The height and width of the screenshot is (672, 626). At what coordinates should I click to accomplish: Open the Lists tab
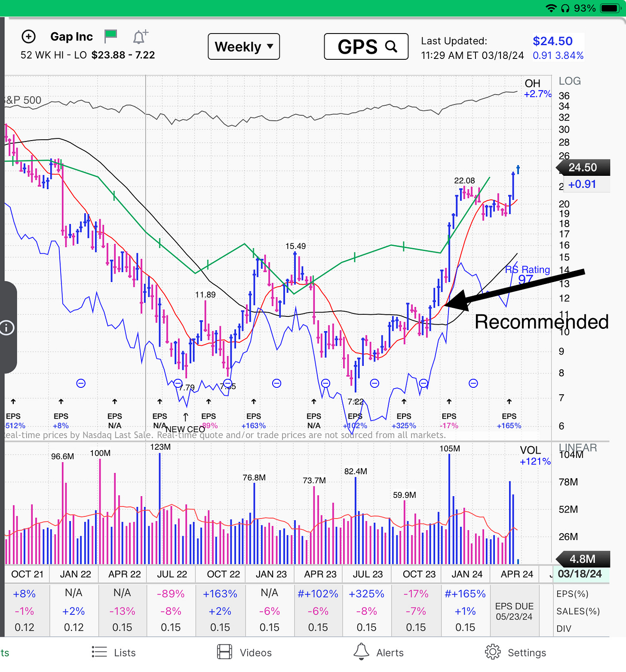click(114, 653)
